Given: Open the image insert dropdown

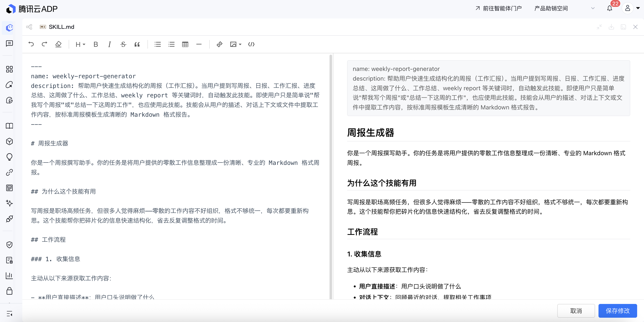Looking at the screenshot, I should tap(235, 44).
